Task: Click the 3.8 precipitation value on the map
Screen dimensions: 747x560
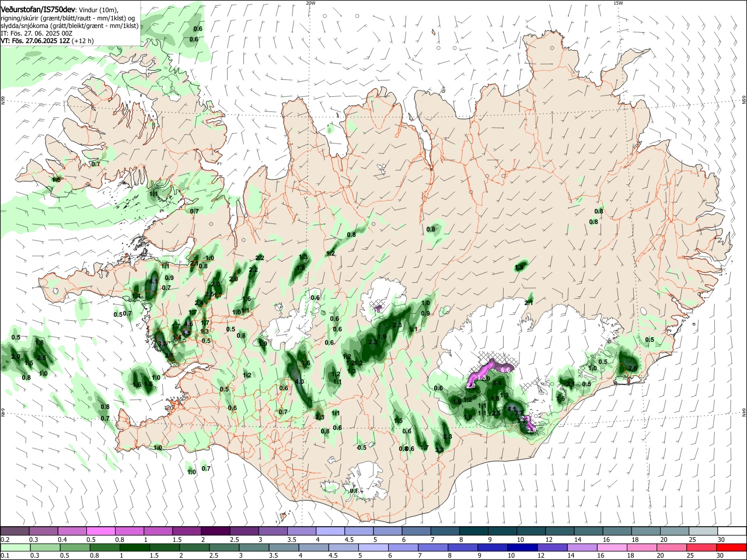Action: coord(163,344)
